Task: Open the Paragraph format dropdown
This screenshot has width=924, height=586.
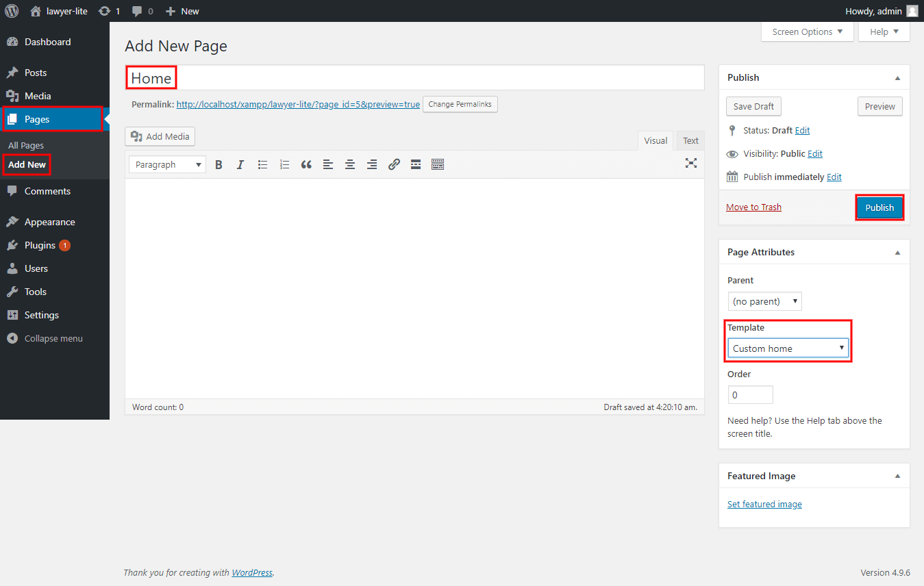Action: [167, 164]
